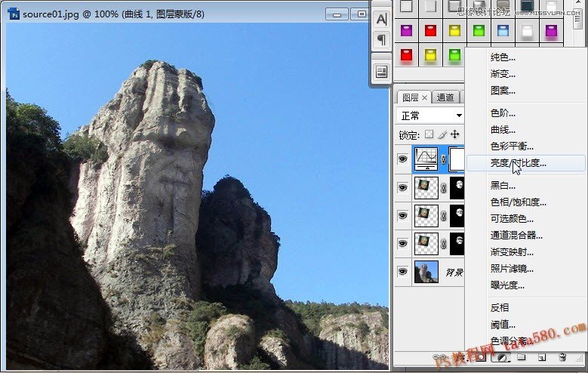The height and width of the screenshot is (373, 588).
Task: Apply the red style swatch right of the first purple swatch
Action: tap(430, 30)
